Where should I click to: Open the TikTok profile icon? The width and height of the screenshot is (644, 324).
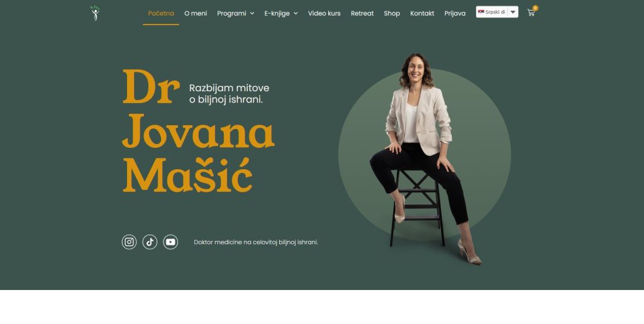(x=150, y=242)
